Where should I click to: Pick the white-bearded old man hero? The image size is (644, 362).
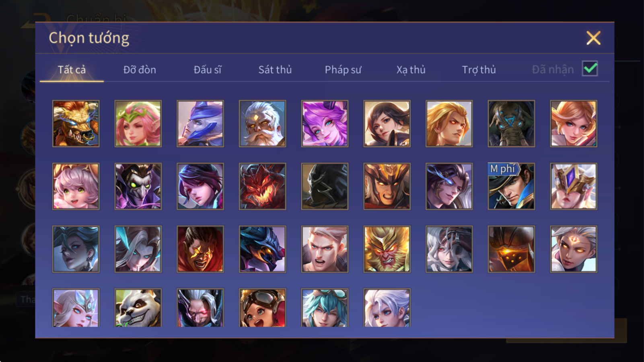click(262, 123)
